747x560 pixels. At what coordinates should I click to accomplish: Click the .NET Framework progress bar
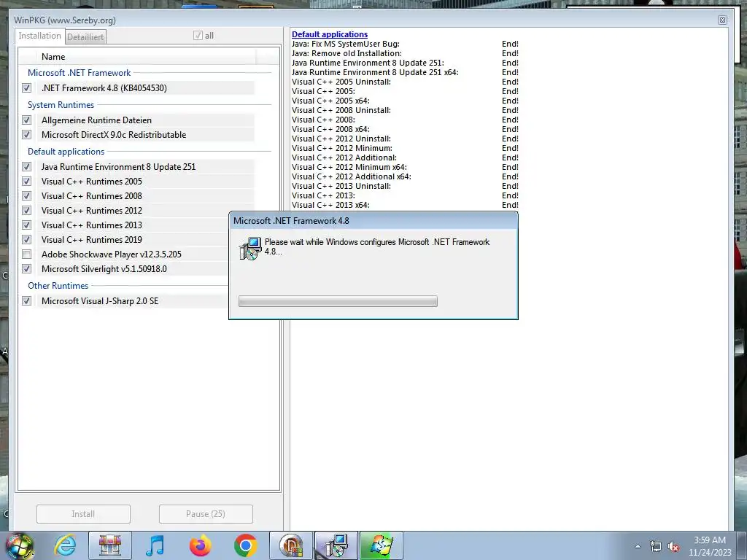coord(338,301)
